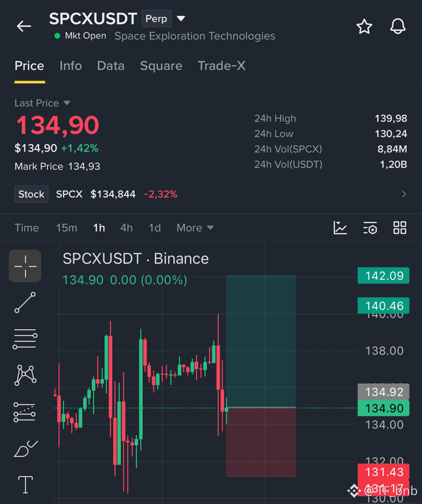Add SPCXUSDT to favorites with star
Viewport: 422px width, 504px height.
pyautogui.click(x=364, y=26)
